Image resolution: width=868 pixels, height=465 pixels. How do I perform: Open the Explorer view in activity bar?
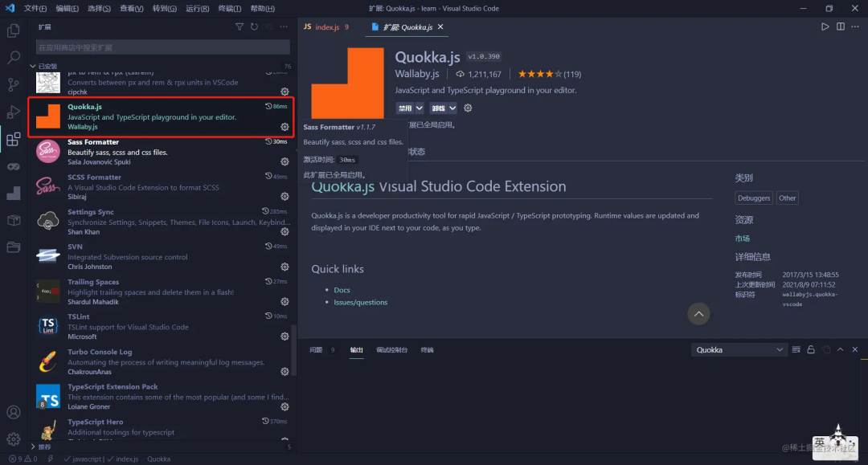pos(14,31)
